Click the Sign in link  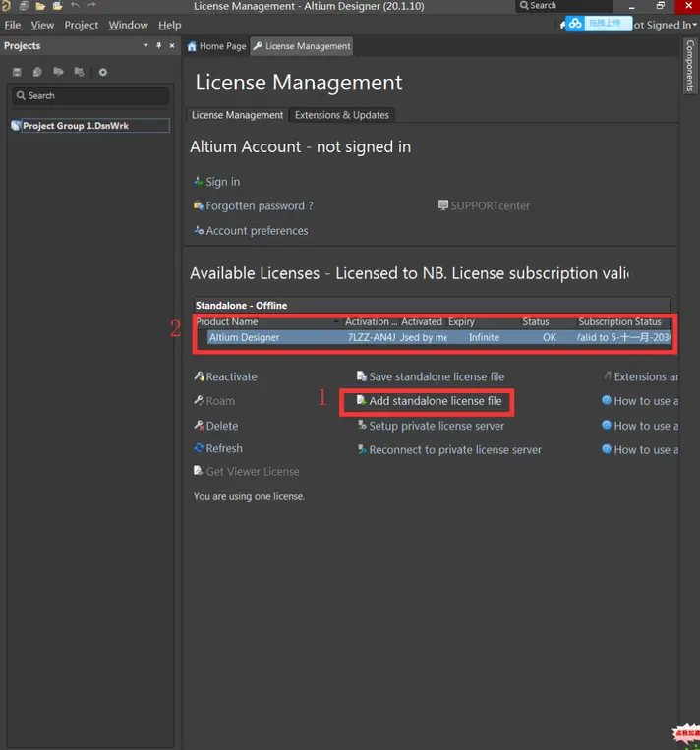pyautogui.click(x=216, y=182)
